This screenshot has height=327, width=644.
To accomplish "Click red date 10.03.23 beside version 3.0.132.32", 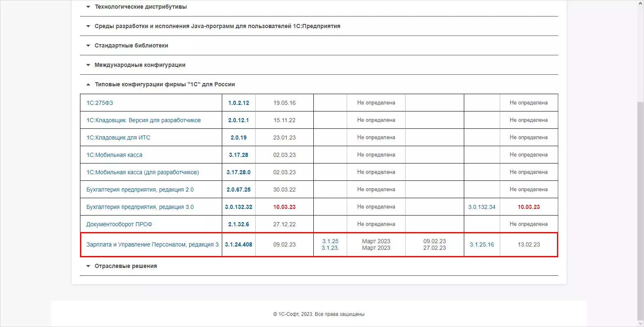I will pos(284,207).
